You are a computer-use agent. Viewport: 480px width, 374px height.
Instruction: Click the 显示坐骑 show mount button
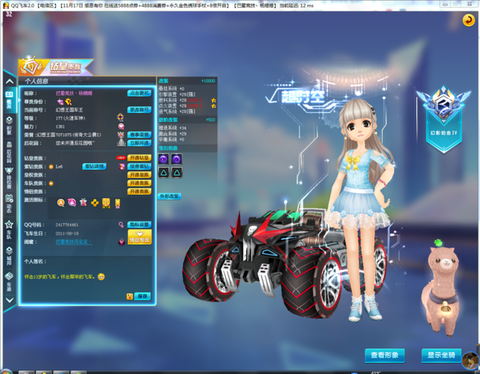(441, 355)
